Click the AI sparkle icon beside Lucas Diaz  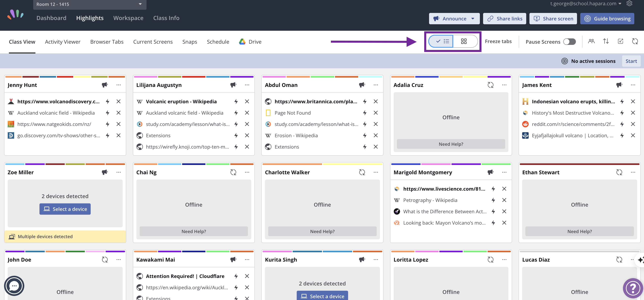point(640,260)
